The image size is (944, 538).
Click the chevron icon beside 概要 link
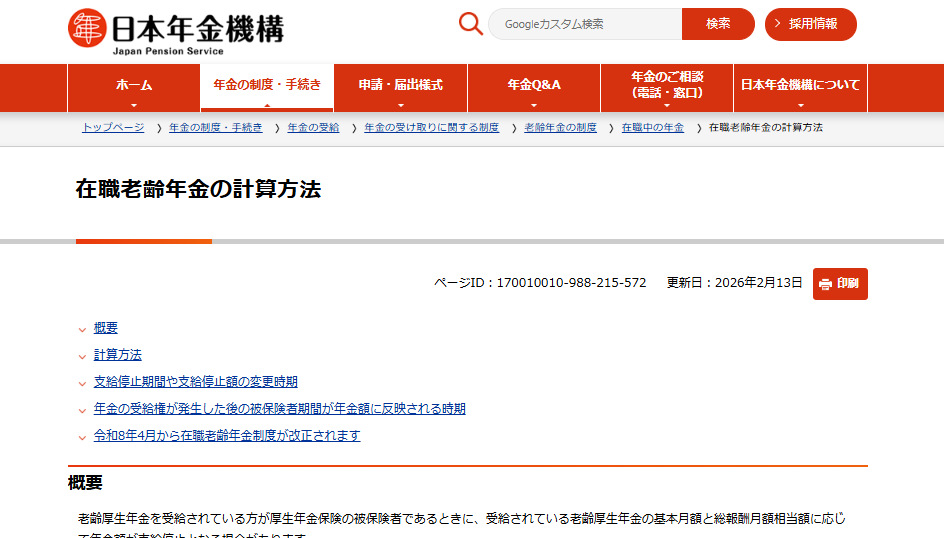pyautogui.click(x=82, y=329)
